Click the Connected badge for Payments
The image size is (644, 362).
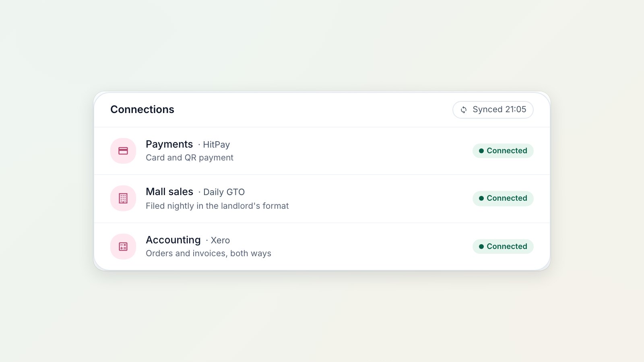click(503, 151)
